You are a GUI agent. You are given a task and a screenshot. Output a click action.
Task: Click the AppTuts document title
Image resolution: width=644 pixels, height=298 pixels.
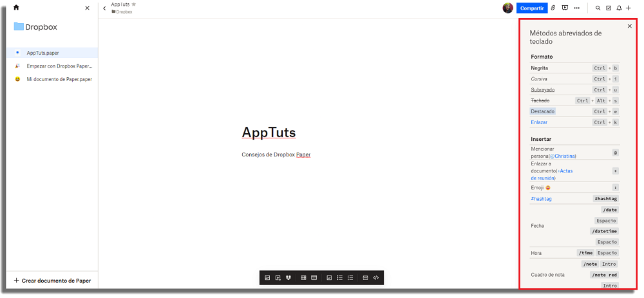(269, 132)
